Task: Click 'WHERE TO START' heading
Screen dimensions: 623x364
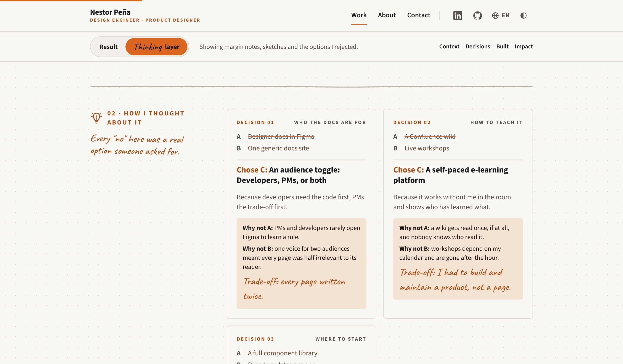Action: [x=341, y=339]
